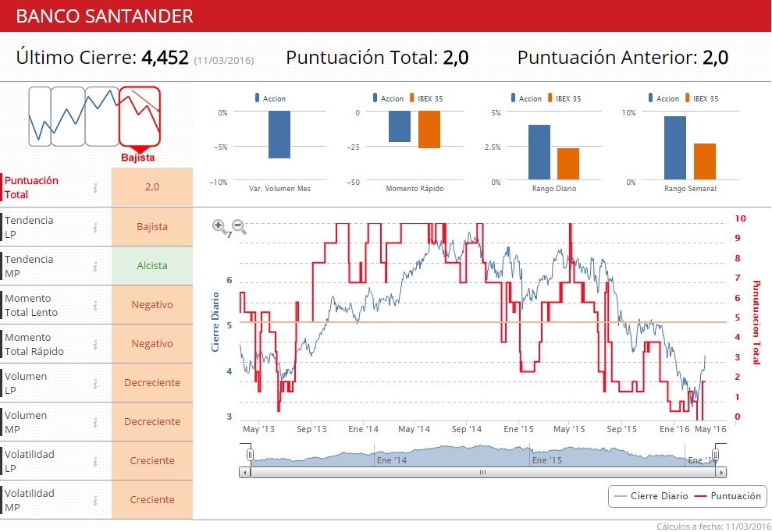This screenshot has height=532, width=772.
Task: Click the blue Accion bar in Var. Volumen Mes
Action: 279,134
